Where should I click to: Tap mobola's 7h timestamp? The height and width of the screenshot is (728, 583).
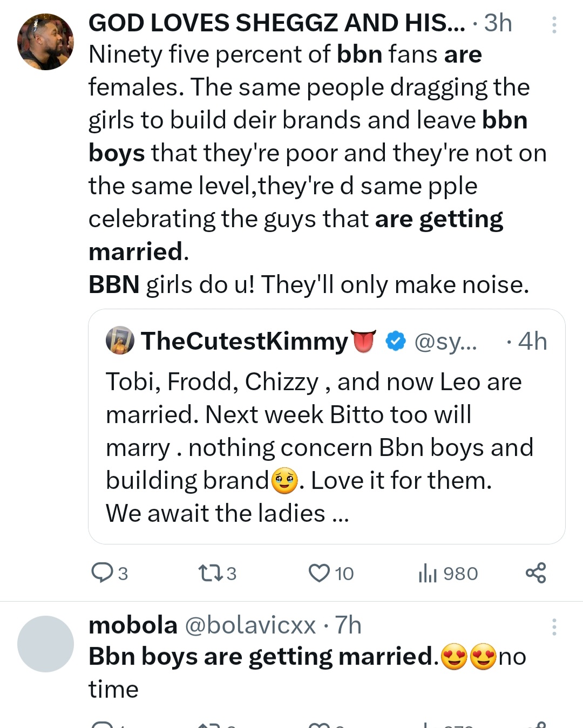click(x=348, y=625)
